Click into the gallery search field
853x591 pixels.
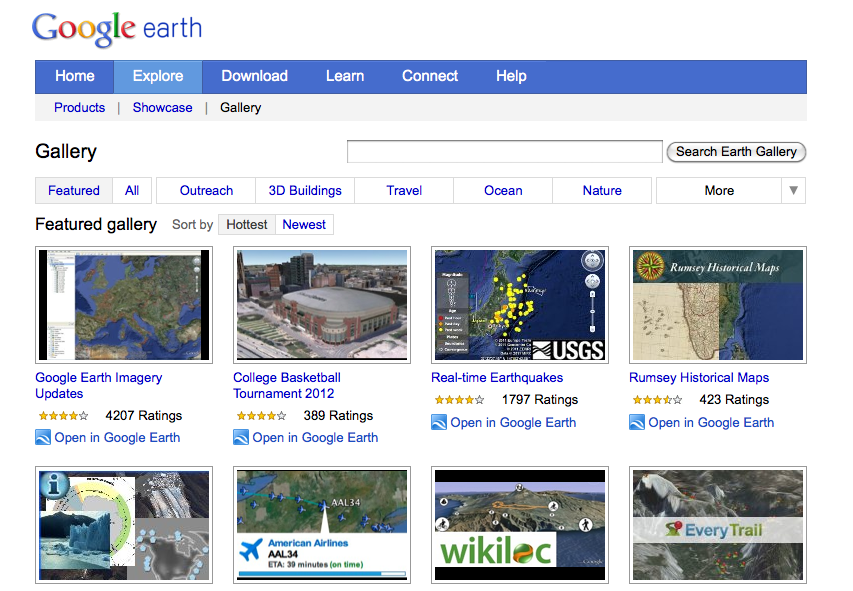tap(504, 151)
